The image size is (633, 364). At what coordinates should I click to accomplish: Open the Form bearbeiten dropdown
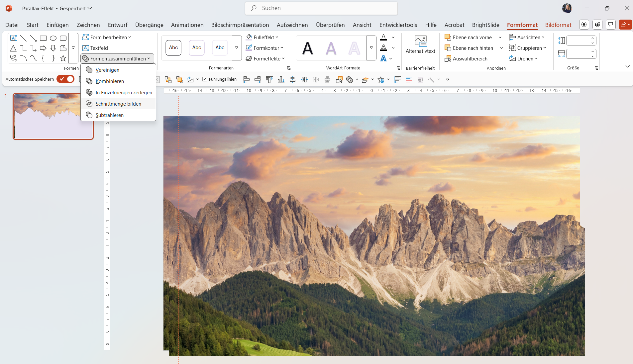(107, 37)
